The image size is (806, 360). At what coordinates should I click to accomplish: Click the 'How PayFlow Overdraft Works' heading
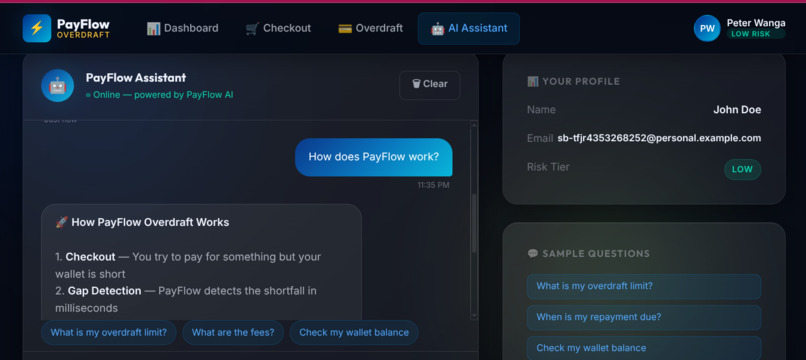click(x=142, y=223)
